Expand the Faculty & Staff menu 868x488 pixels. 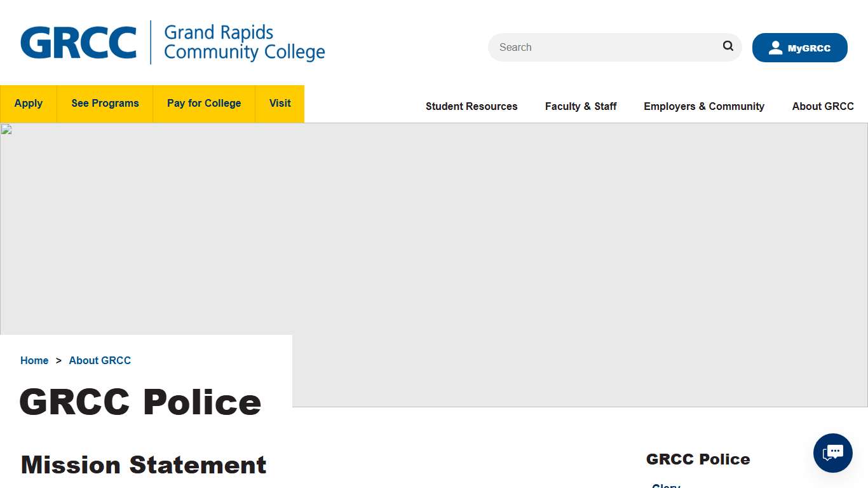click(x=580, y=106)
